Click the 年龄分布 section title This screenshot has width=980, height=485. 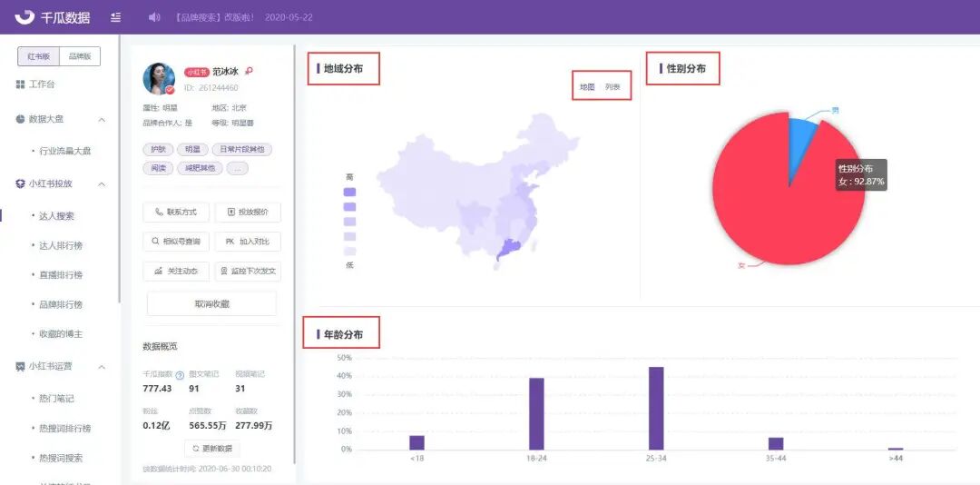pyautogui.click(x=343, y=335)
